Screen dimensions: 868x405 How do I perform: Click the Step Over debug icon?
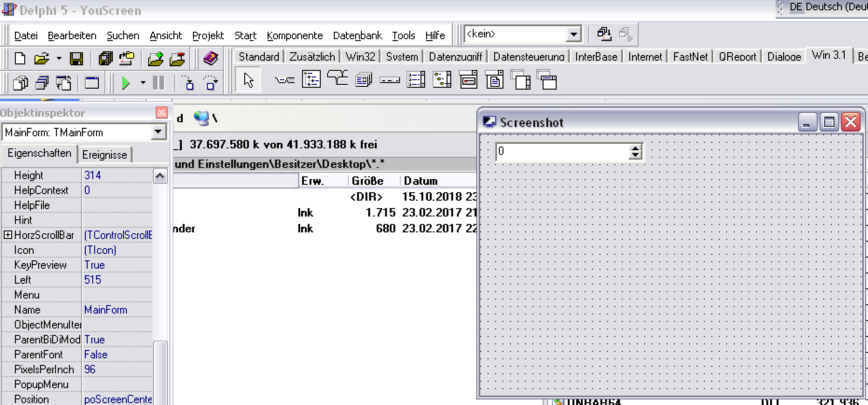coord(211,83)
